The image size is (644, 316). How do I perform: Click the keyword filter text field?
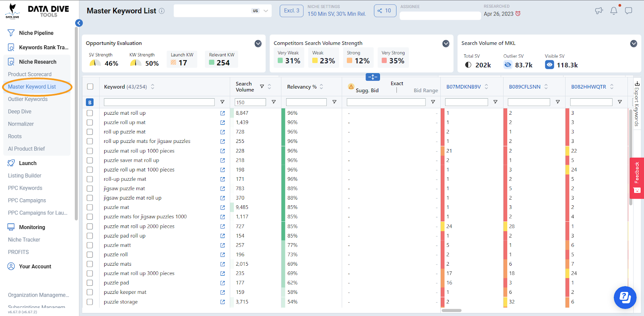[159, 102]
